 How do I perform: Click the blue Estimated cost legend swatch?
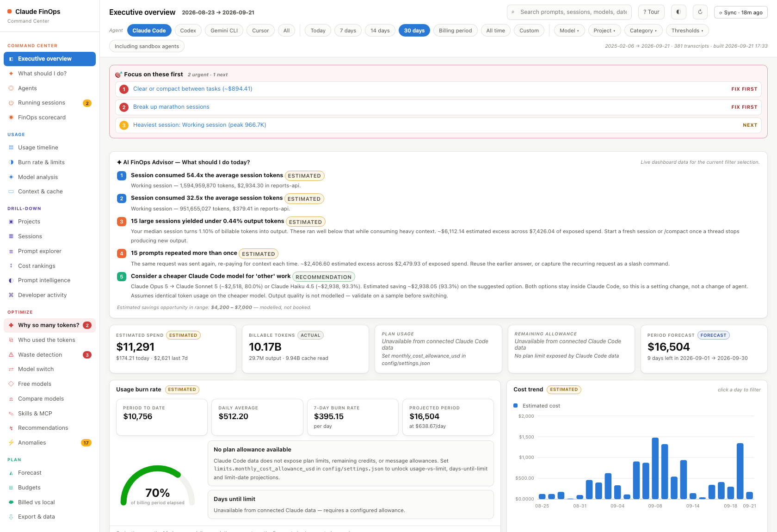click(516, 406)
